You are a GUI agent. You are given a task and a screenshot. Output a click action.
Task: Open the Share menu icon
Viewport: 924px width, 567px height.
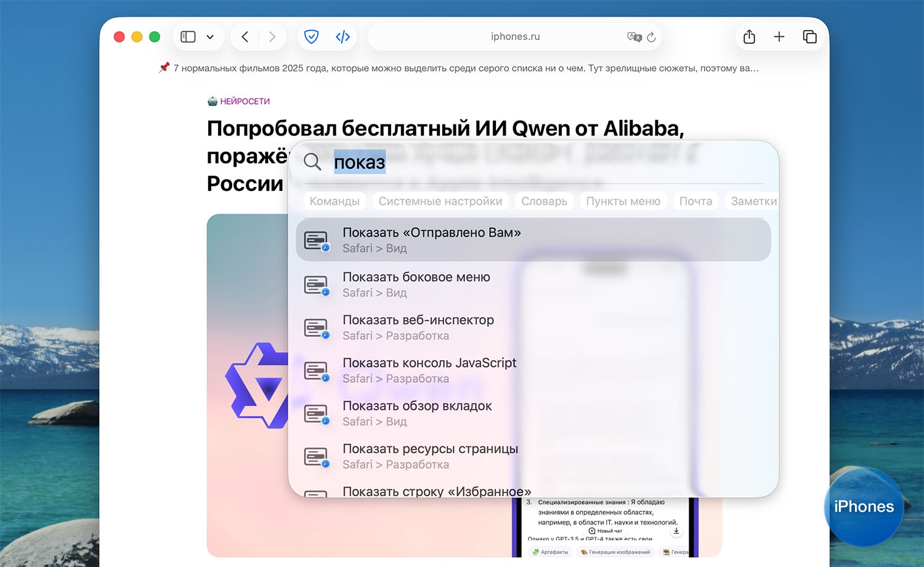[749, 37]
